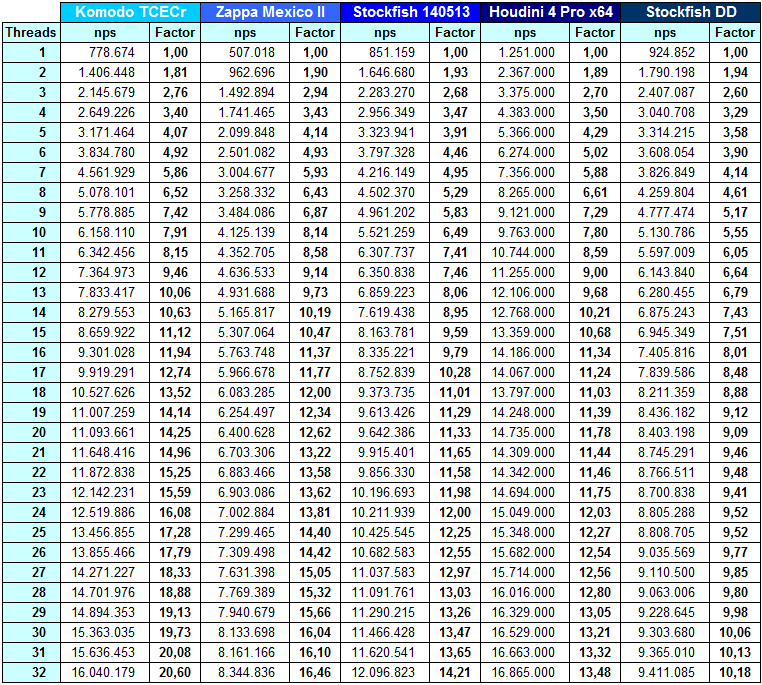The image size is (762, 685).
Task: Select the factor cell 13,48
Action: click(595, 672)
